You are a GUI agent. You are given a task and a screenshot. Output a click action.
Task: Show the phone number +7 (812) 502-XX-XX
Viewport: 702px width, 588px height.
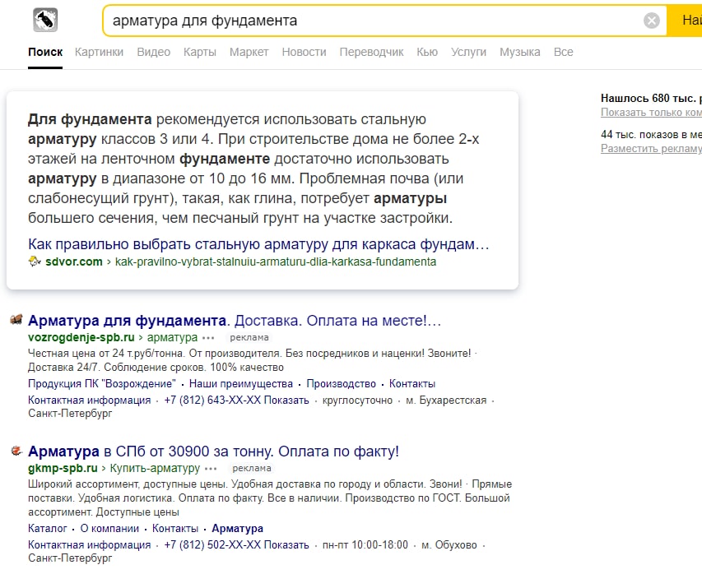click(236, 545)
